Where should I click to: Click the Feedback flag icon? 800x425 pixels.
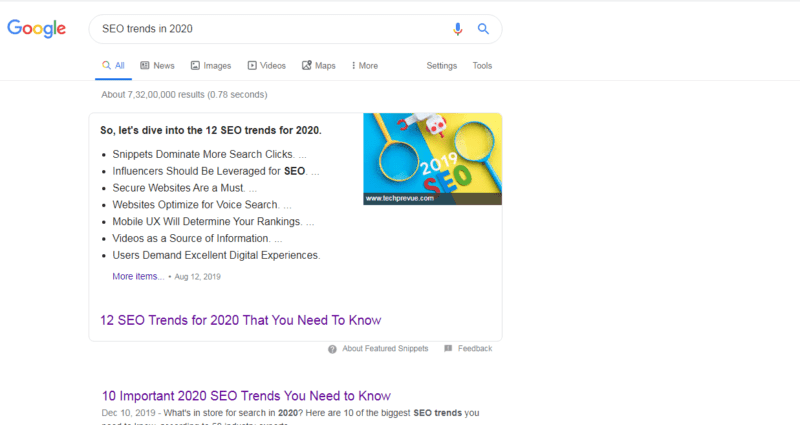tap(448, 348)
